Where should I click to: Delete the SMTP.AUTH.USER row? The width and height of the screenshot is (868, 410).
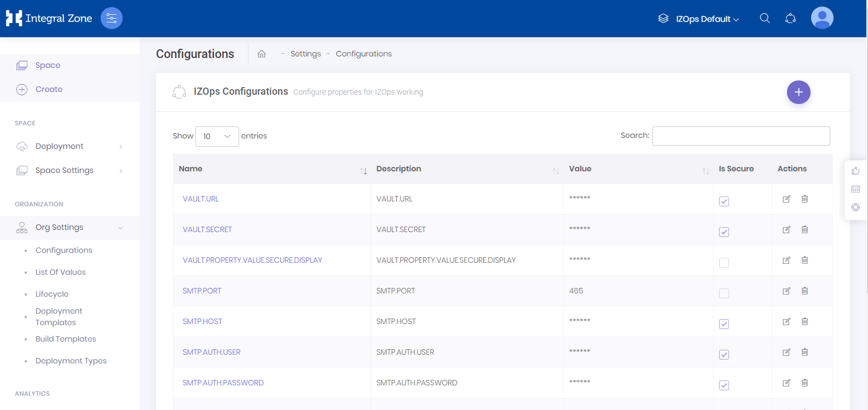pyautogui.click(x=805, y=352)
